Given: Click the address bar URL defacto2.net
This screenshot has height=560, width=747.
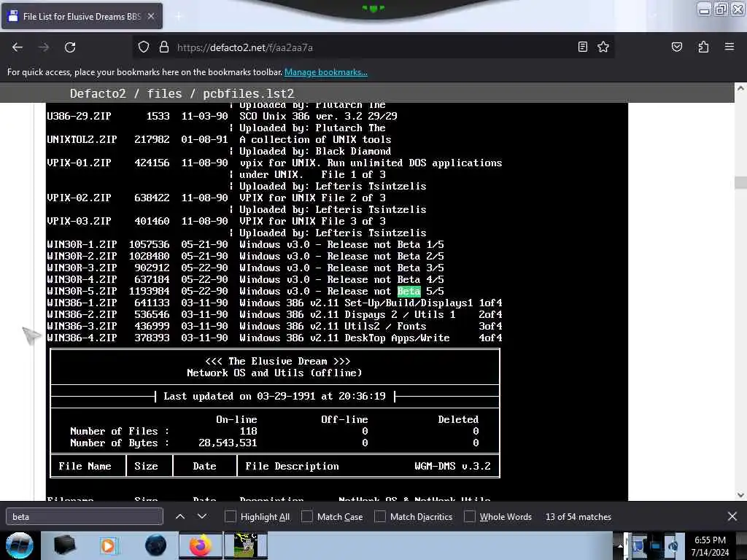Looking at the screenshot, I should (x=245, y=47).
